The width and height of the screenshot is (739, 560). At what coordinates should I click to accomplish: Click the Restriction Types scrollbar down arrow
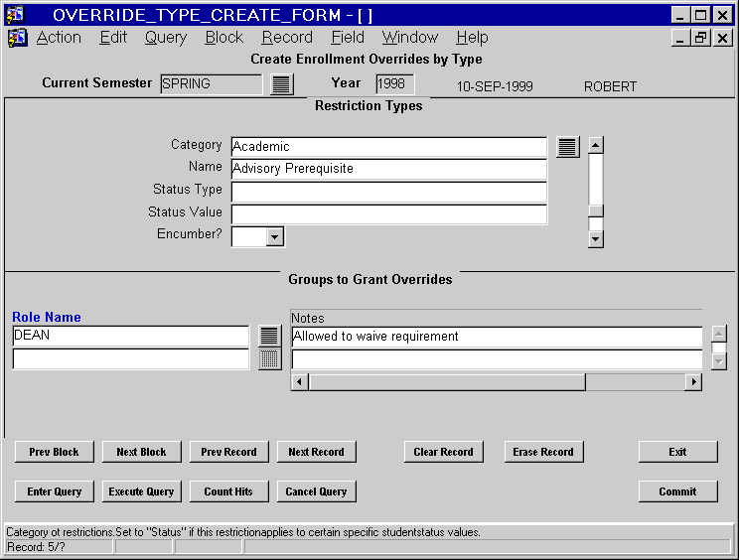596,239
